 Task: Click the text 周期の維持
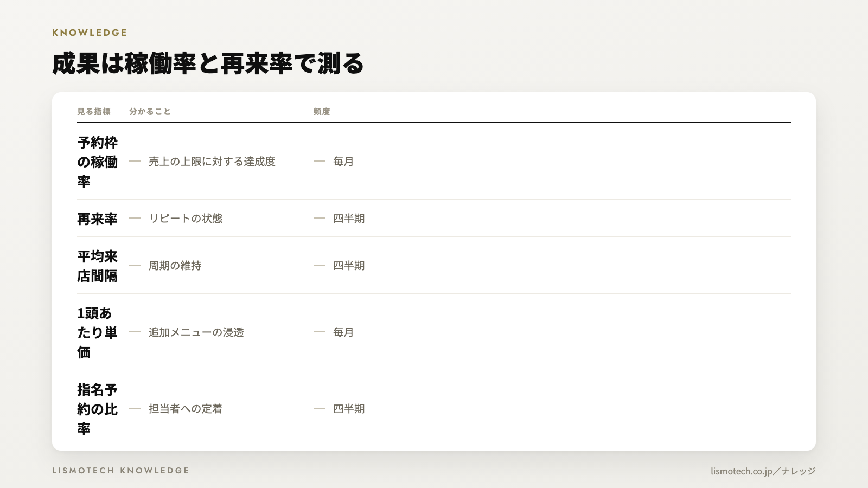(175, 266)
